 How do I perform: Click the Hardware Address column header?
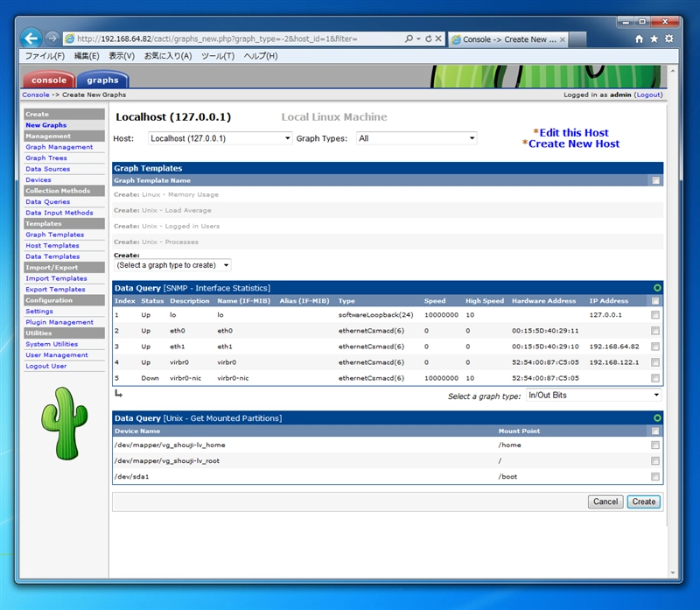[x=543, y=301]
